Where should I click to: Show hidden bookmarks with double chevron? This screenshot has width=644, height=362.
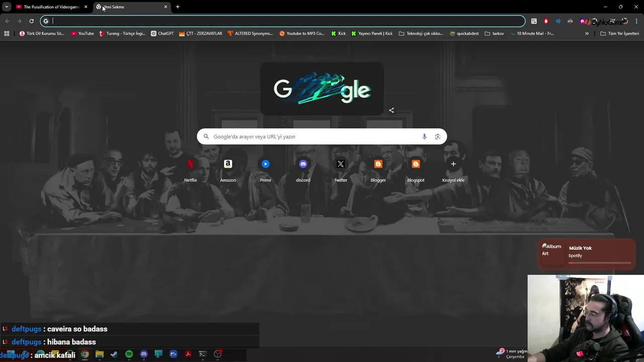(x=587, y=34)
